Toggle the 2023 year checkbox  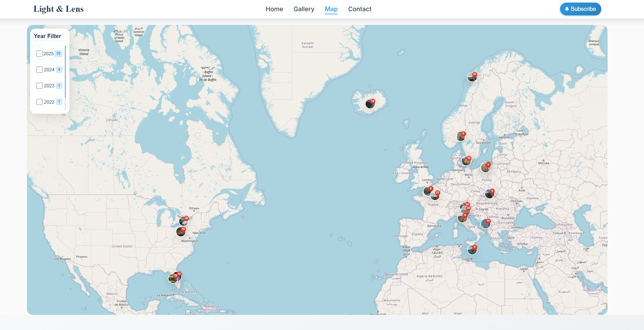tap(40, 86)
